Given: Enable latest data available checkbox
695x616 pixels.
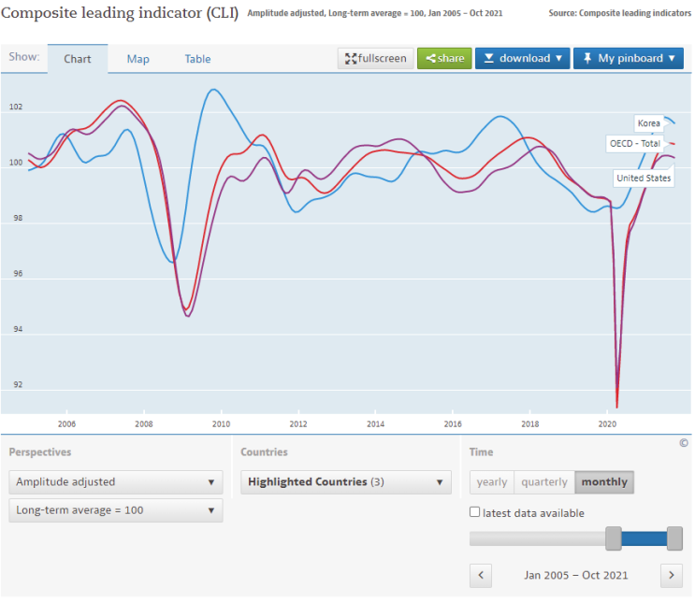Looking at the screenshot, I should click(x=474, y=512).
